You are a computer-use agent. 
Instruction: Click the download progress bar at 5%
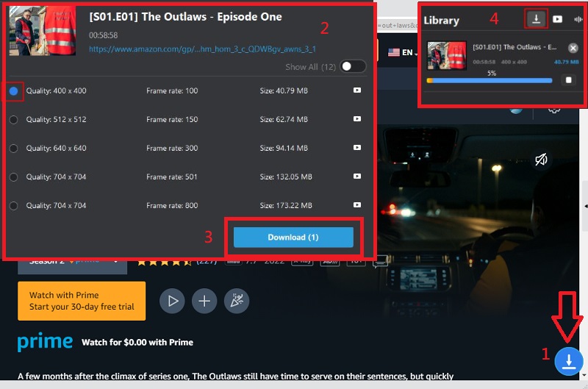coord(489,80)
